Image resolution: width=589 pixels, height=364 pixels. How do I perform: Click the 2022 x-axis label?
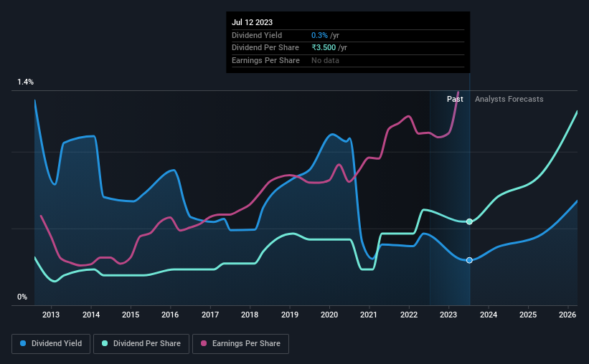(x=409, y=315)
